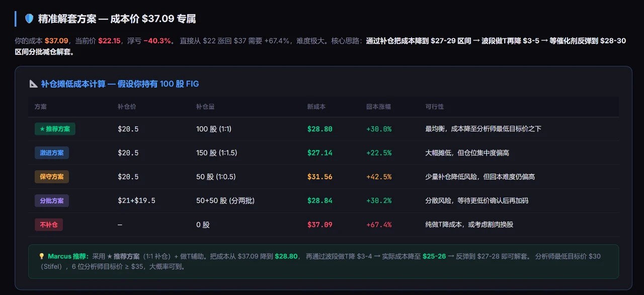Click the green Marcus 推荐 label
Image resolution: width=644 pixels, height=295 pixels.
coord(68,256)
